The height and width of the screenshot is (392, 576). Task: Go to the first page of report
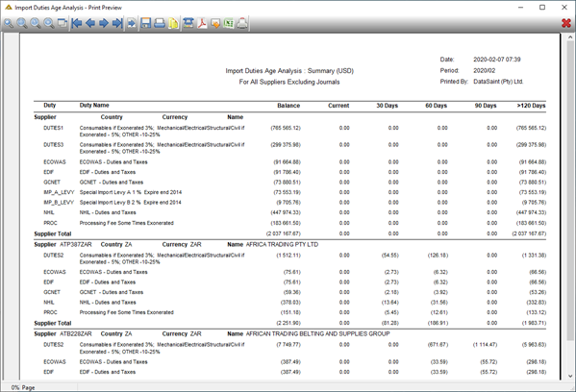tap(77, 23)
